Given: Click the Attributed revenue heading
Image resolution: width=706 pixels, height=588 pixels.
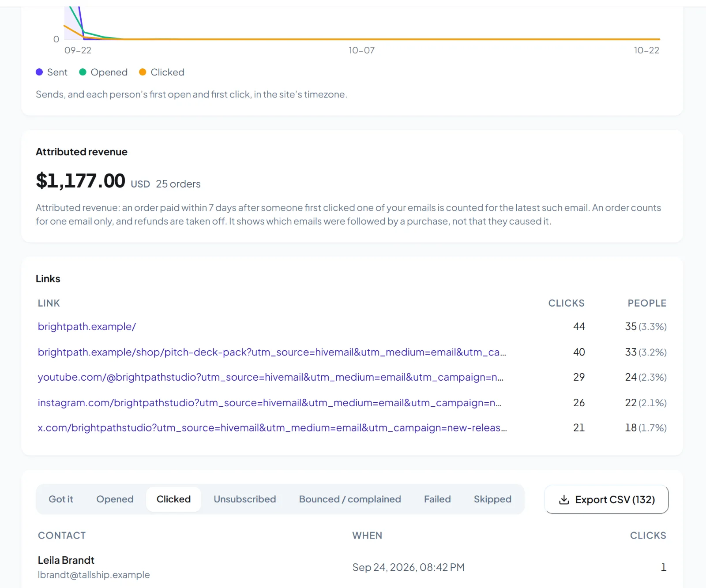Looking at the screenshot, I should coord(82,152).
